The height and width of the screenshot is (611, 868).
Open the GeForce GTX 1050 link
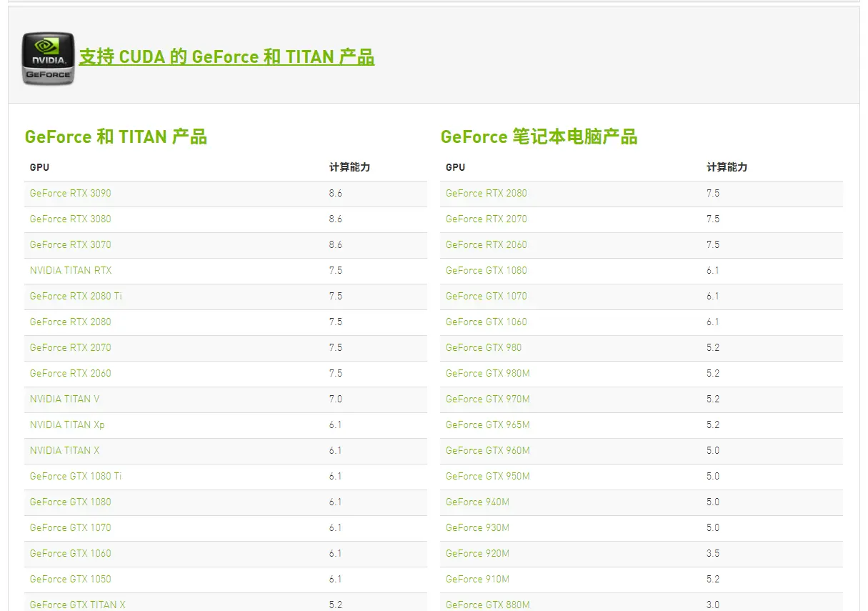[x=71, y=579]
